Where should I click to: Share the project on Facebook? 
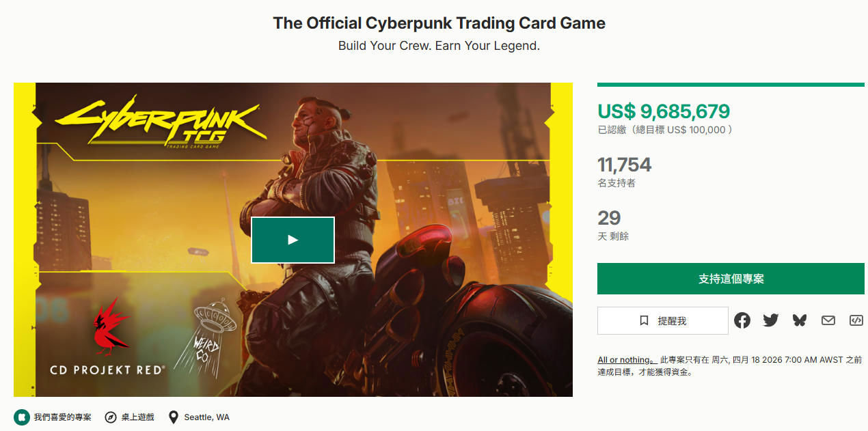pos(742,320)
